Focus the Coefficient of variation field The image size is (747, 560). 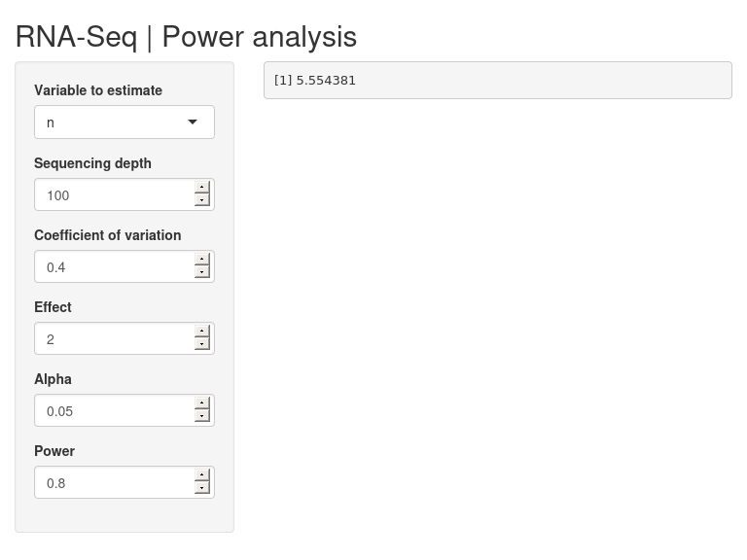(115, 266)
